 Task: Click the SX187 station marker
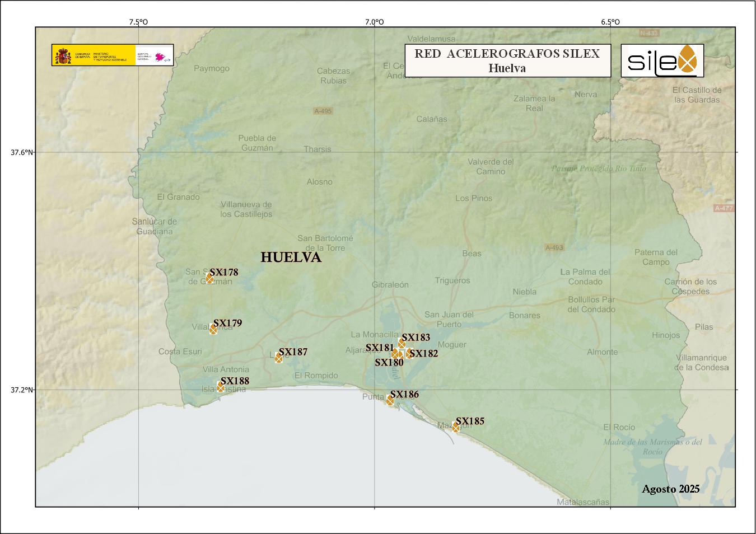[279, 358]
